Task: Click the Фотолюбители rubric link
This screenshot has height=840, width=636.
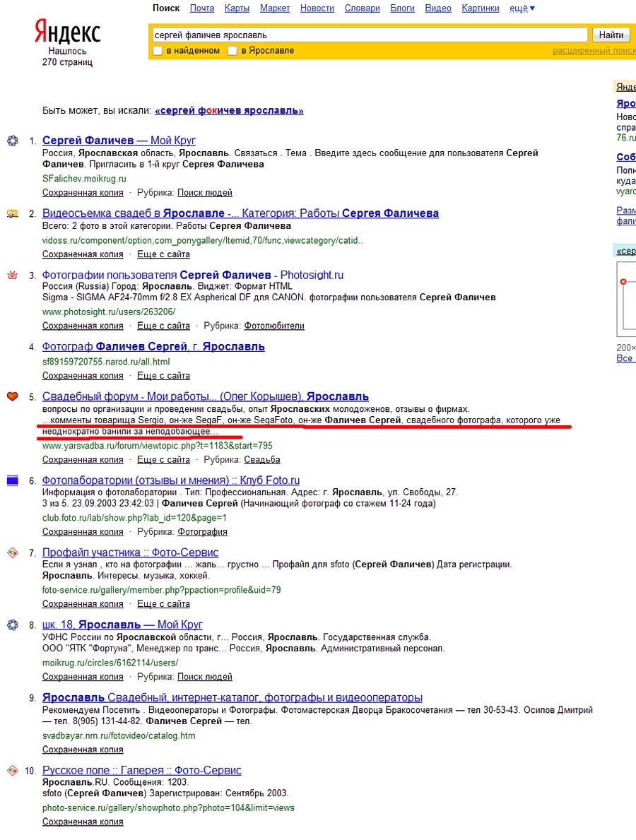Action: click(x=274, y=326)
